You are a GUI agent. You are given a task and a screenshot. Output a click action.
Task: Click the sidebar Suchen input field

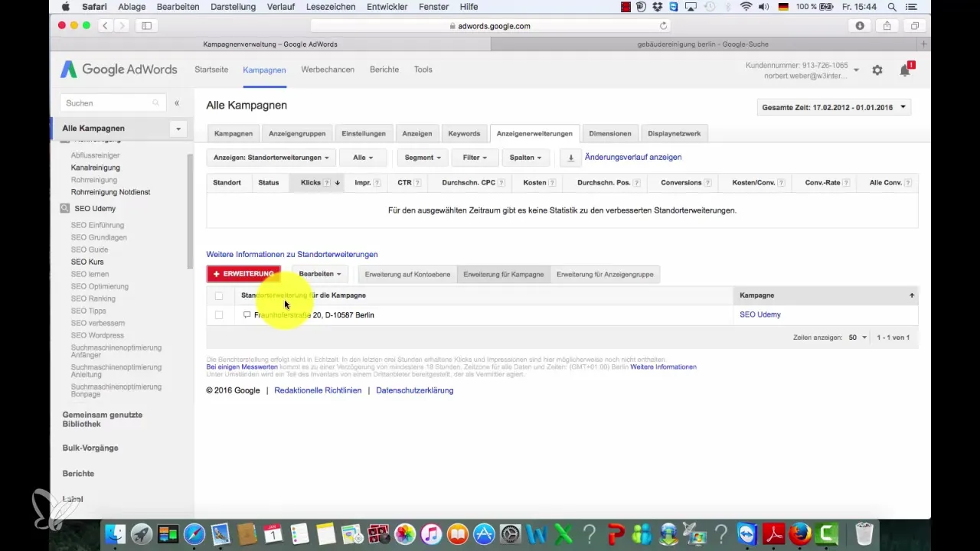click(x=113, y=103)
